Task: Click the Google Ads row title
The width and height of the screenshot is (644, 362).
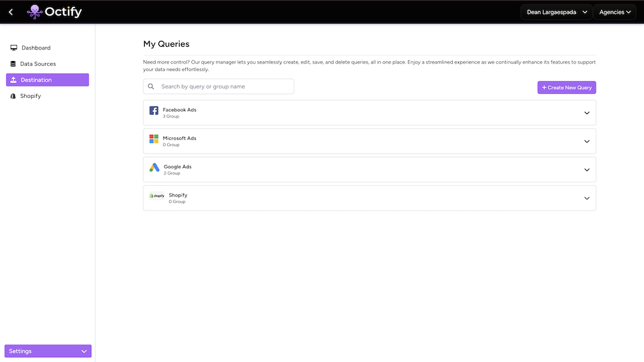Action: (177, 167)
